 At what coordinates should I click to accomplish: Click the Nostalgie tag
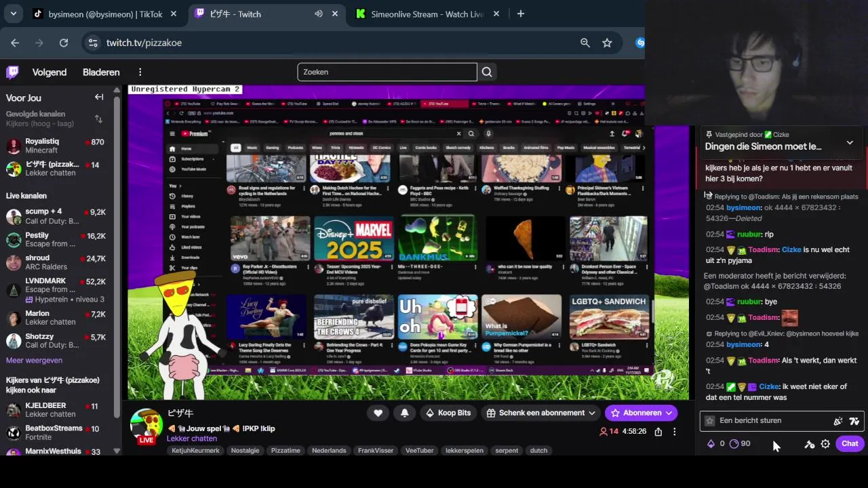tap(245, 450)
